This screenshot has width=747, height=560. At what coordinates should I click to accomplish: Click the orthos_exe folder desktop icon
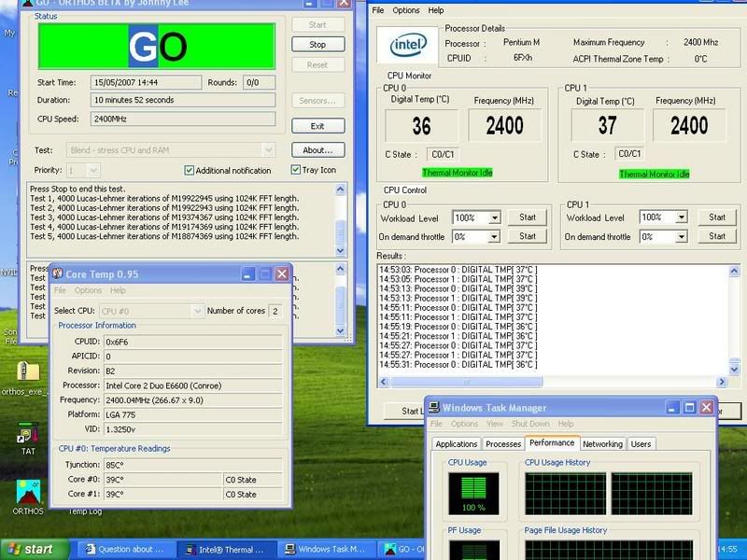tap(26, 379)
